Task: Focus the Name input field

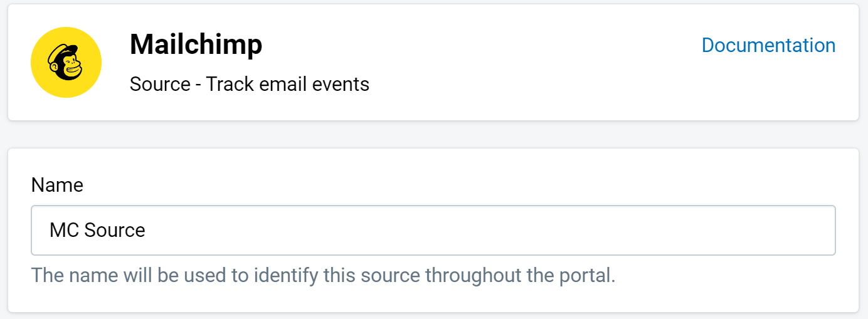Action: [x=433, y=230]
